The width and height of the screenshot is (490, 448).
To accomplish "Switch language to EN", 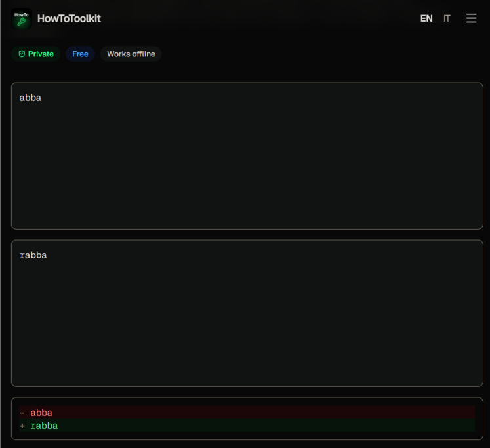I will point(426,18).
